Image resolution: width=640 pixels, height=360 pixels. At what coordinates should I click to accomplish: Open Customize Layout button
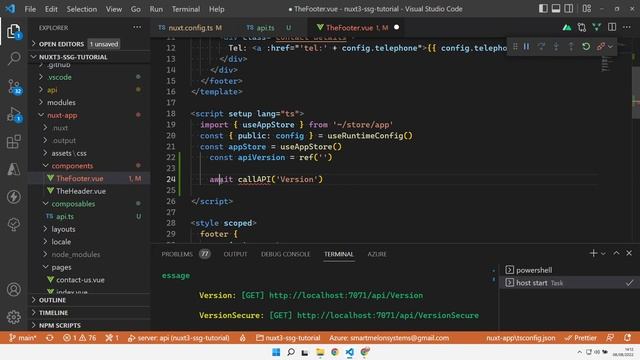(x=587, y=9)
